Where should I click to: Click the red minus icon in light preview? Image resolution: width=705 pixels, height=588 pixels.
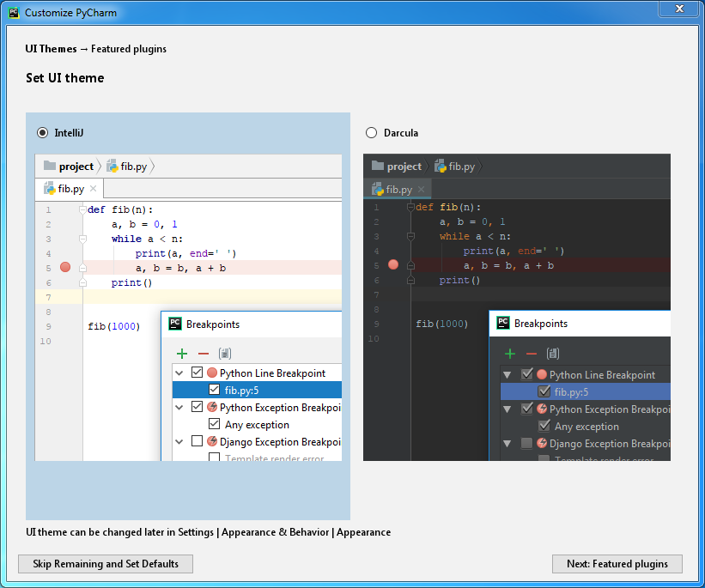click(x=204, y=354)
